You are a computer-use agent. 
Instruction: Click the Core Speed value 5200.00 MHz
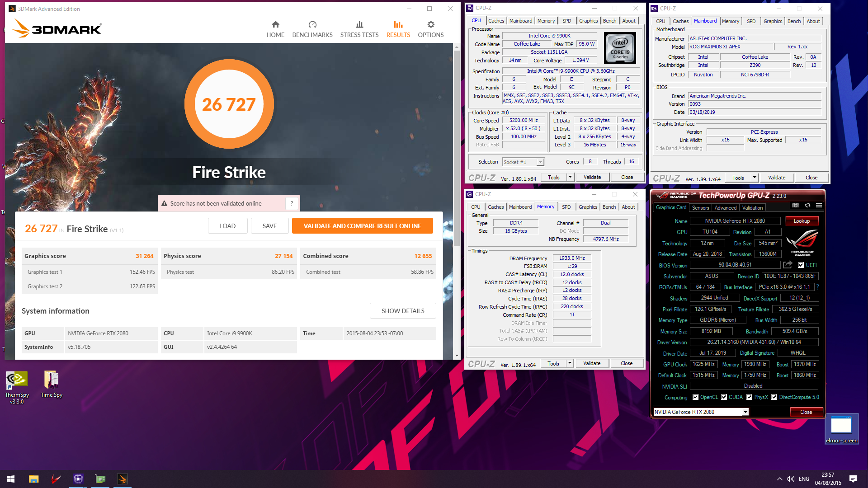[x=524, y=121]
